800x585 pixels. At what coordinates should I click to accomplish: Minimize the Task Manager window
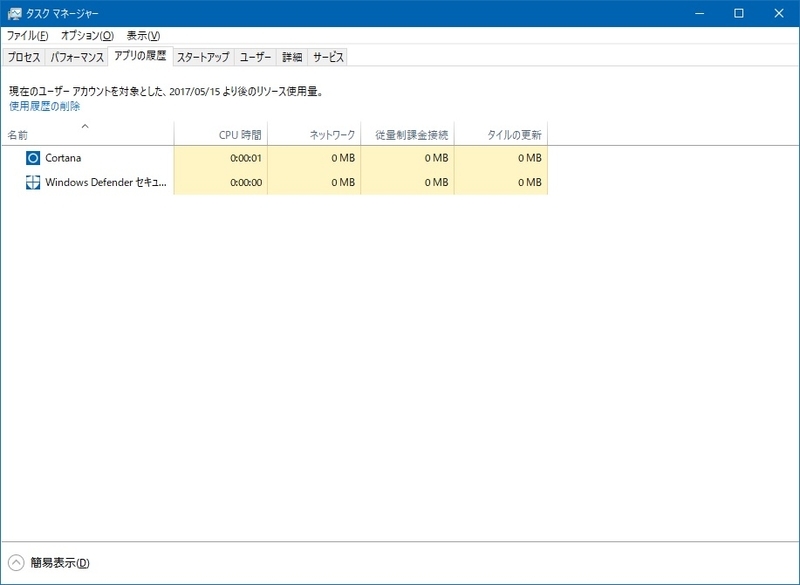pyautogui.click(x=700, y=13)
